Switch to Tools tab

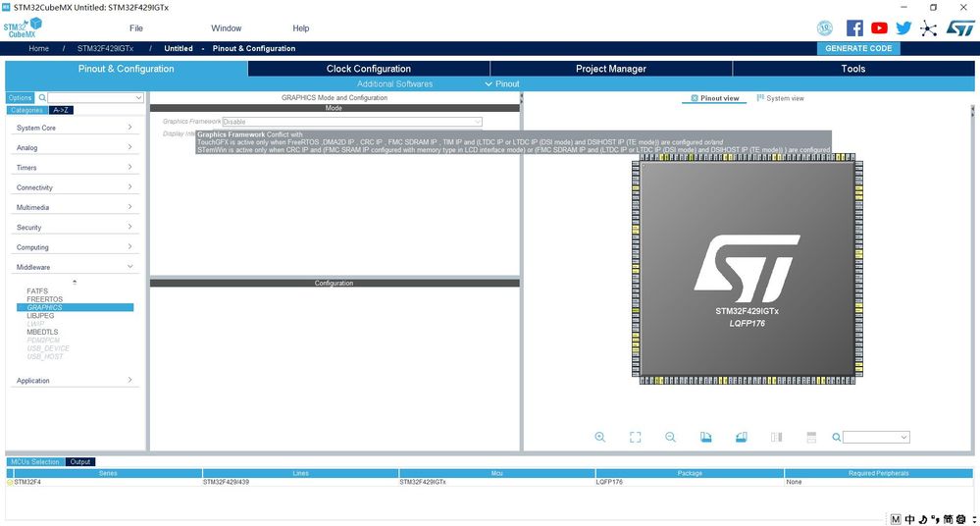tap(853, 69)
